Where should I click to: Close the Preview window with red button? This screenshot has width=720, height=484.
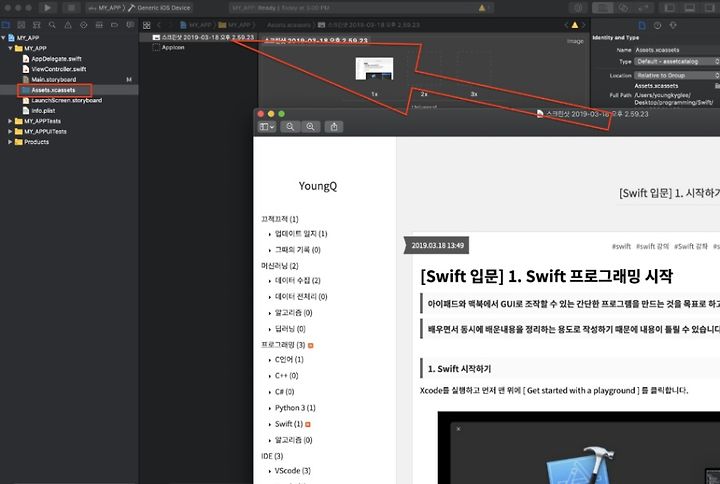(x=261, y=114)
